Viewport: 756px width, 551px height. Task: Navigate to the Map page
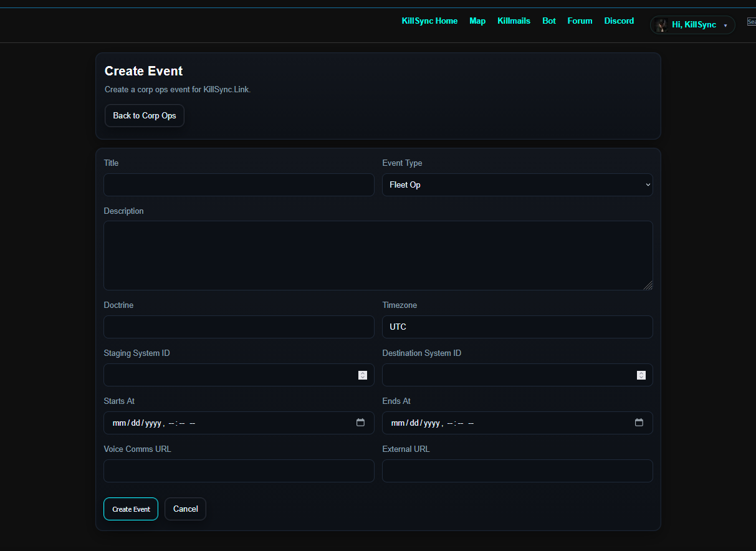(x=477, y=21)
